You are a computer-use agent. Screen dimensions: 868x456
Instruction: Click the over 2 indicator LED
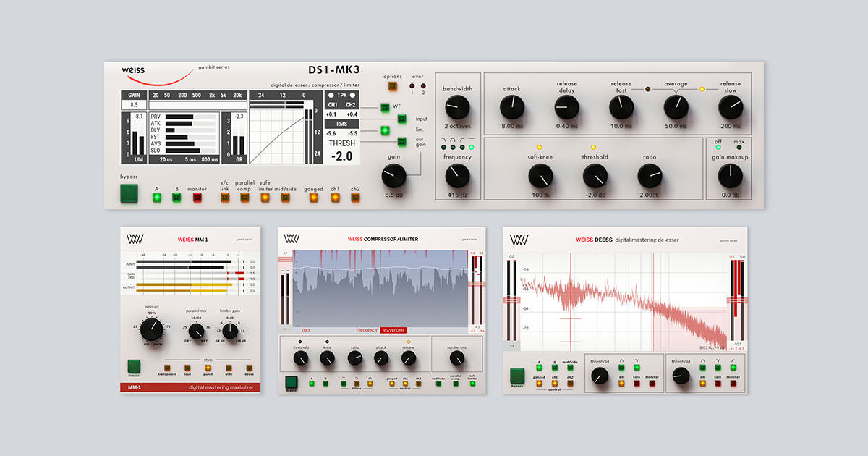point(422,86)
